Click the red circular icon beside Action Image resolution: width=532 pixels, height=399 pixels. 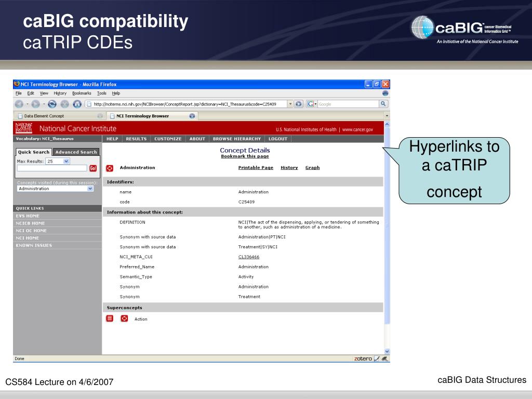pos(125,318)
